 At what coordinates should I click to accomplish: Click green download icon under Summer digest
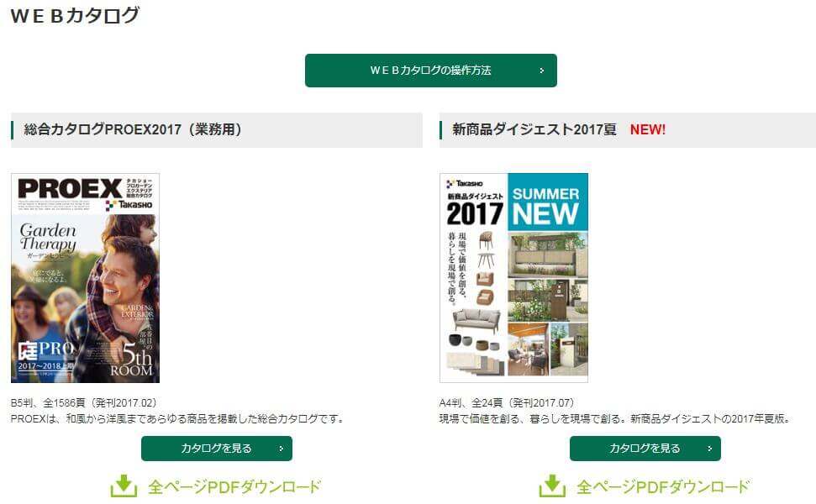pos(552,486)
